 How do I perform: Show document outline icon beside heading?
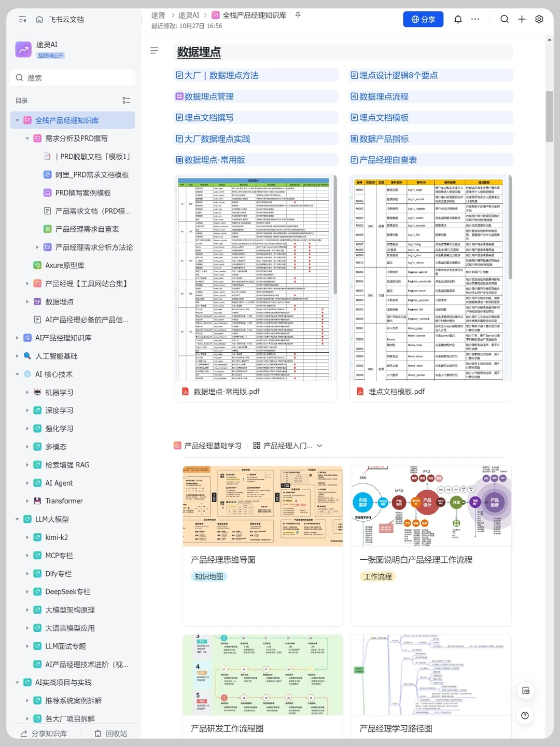(x=154, y=51)
